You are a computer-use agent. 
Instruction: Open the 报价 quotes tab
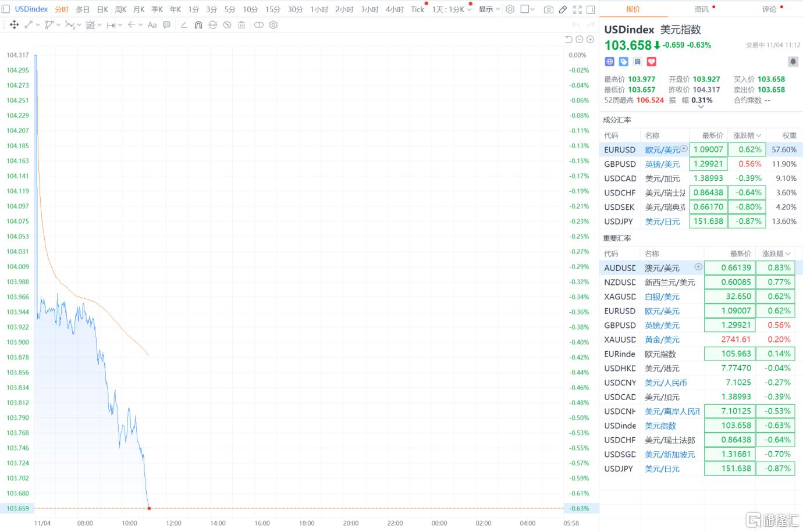(633, 9)
